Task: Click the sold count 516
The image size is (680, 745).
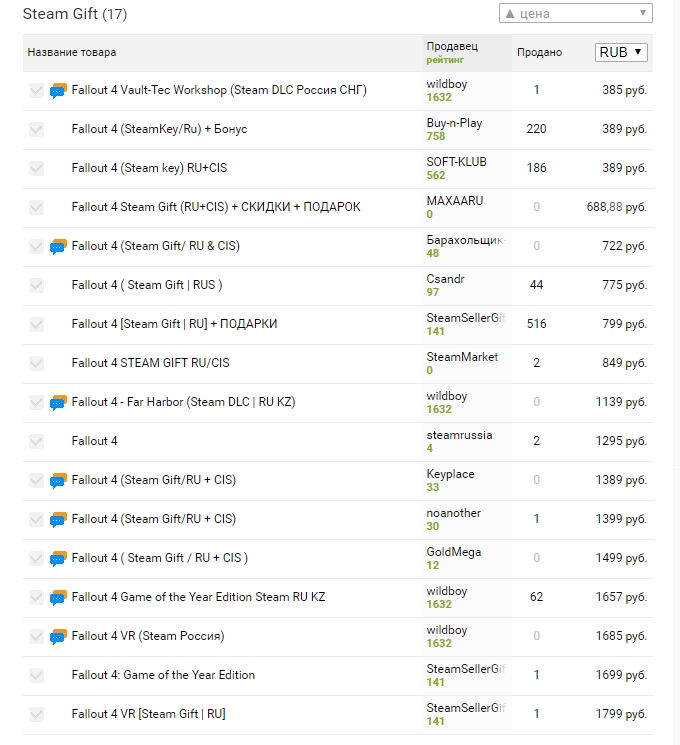Action: 536,324
